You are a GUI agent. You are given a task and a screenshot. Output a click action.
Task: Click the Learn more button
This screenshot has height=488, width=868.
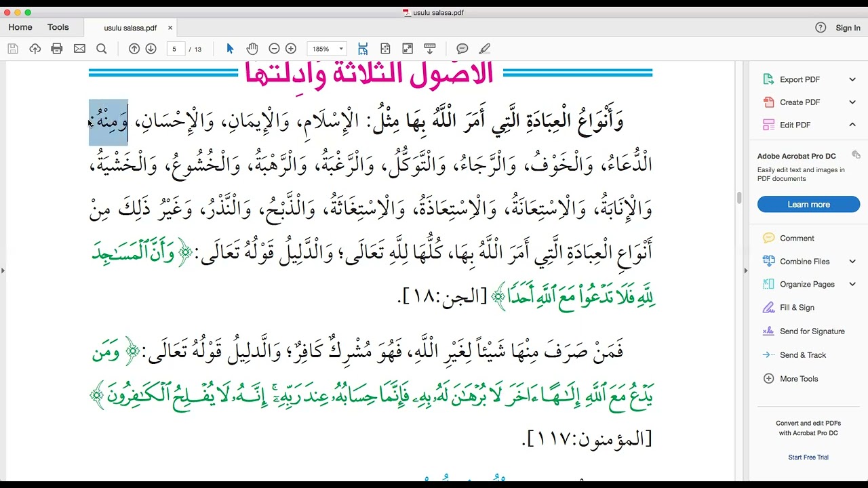point(808,205)
